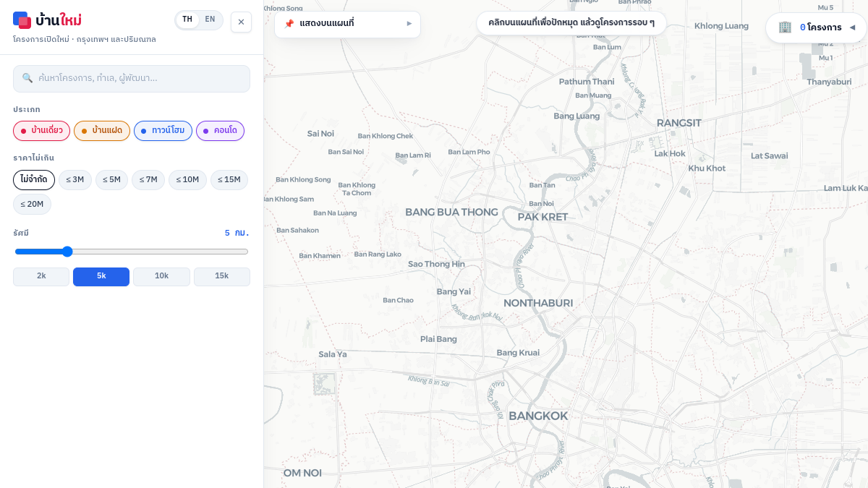Set radius to 10k preset
This screenshot has width=868, height=488.
pos(161,277)
